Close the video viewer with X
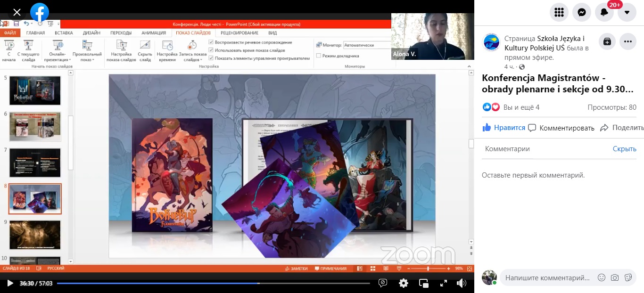This screenshot has width=644, height=293. pos(17,12)
